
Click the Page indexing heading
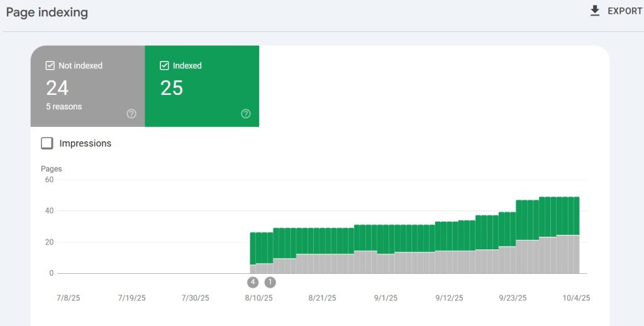pyautogui.click(x=47, y=13)
